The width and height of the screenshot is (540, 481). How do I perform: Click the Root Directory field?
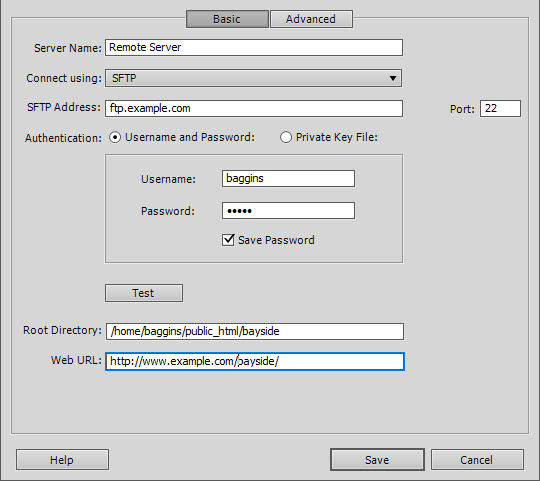click(255, 331)
